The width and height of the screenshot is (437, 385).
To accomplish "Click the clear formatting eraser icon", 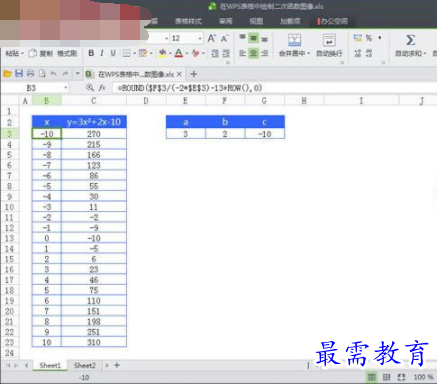I will [x=196, y=53].
